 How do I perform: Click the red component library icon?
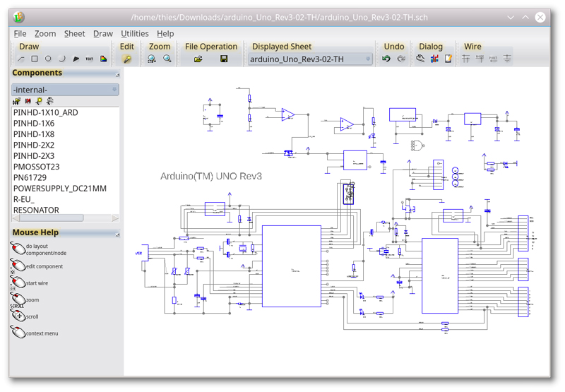point(28,101)
